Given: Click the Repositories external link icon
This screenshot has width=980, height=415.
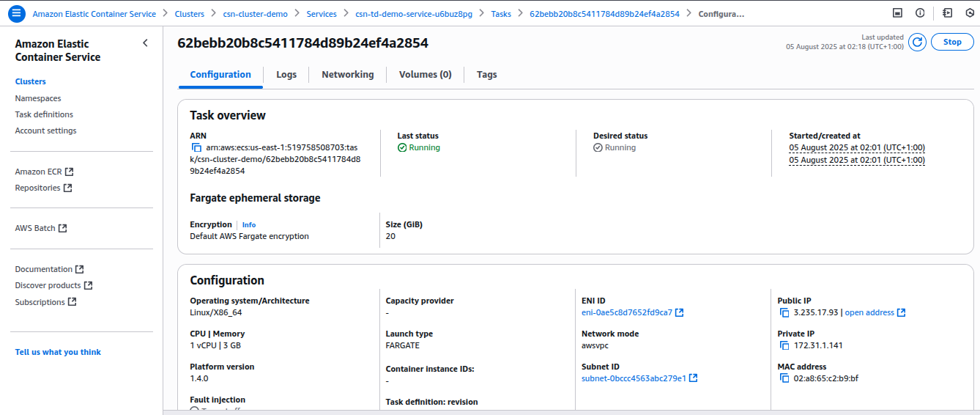Looking at the screenshot, I should [67, 188].
